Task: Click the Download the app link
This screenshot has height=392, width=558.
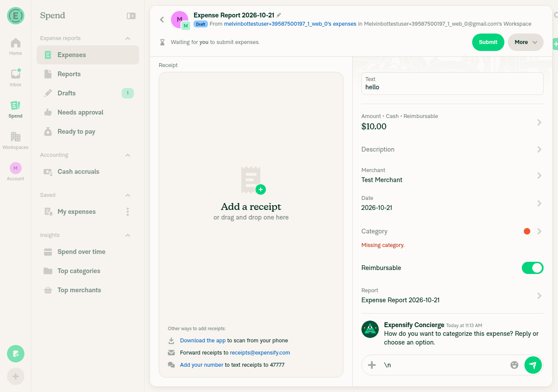Action: [203, 341]
